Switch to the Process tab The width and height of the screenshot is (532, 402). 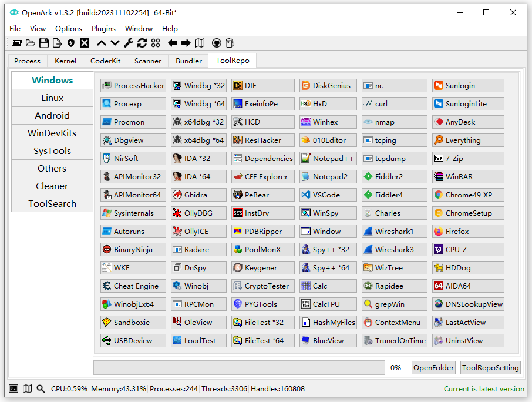point(27,61)
